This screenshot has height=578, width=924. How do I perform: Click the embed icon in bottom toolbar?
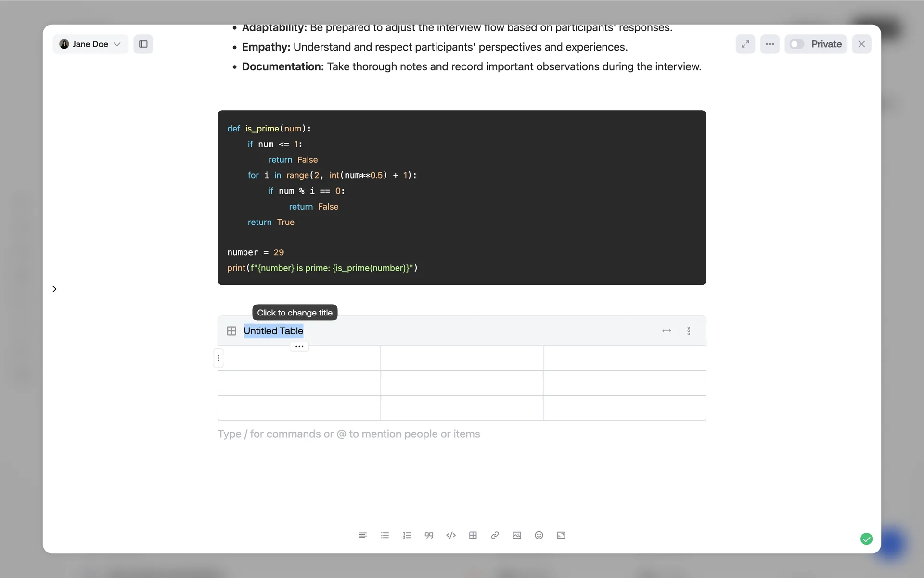(x=561, y=535)
